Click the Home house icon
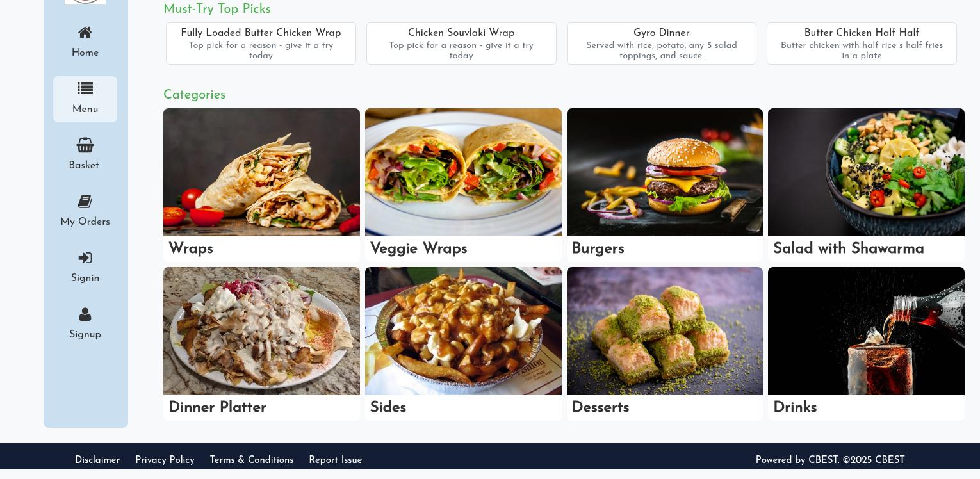 [x=85, y=33]
